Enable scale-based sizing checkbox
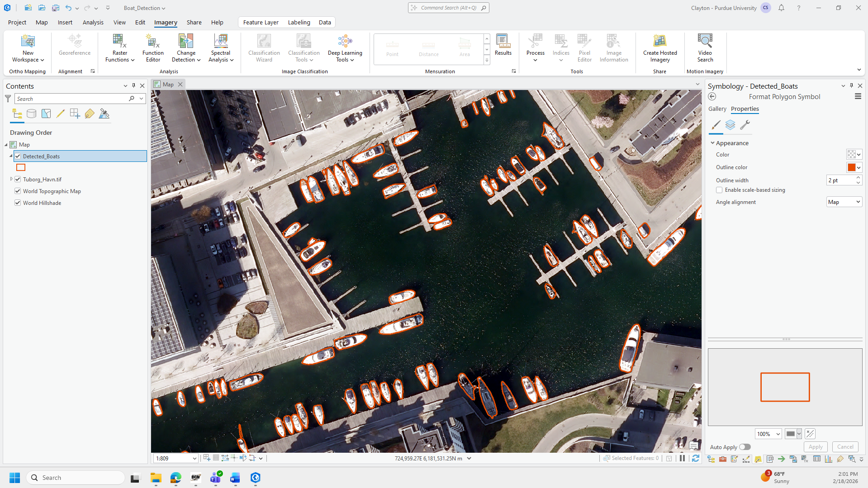Screen dimensions: 868x488 click(719, 190)
